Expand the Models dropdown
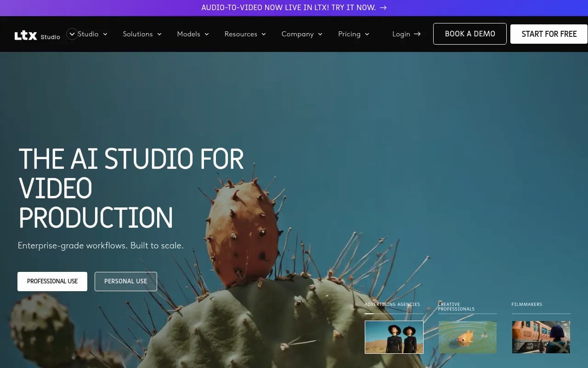 [x=189, y=34]
